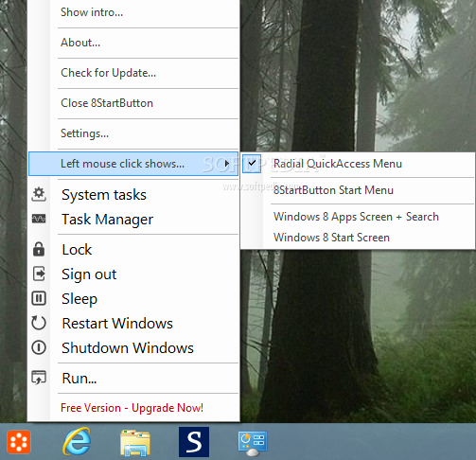Toggle the Radial QuickAccess Menu checkmark
This screenshot has width=476, height=460.
[x=252, y=164]
